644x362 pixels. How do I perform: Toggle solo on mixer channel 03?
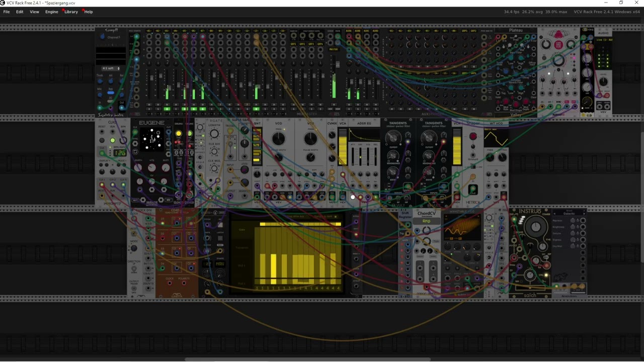(x=167, y=109)
